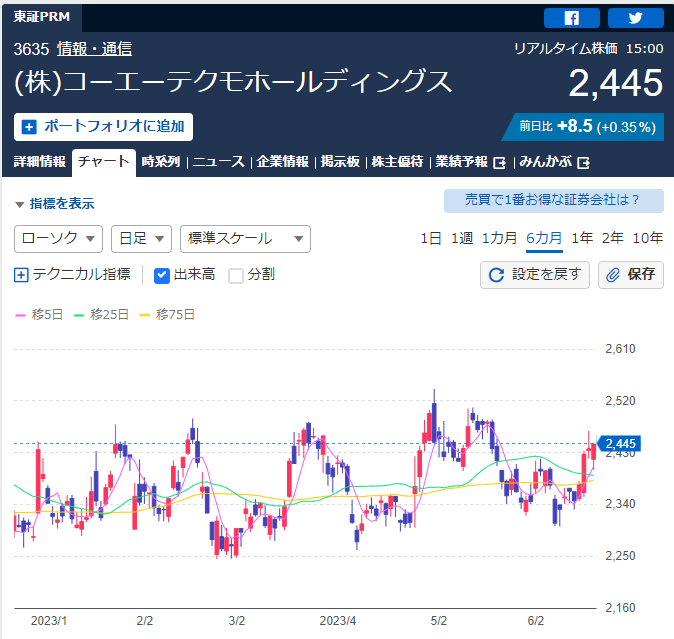Click the yellow 移75日 legend marker
The width and height of the screenshot is (674, 639).
click(145, 315)
